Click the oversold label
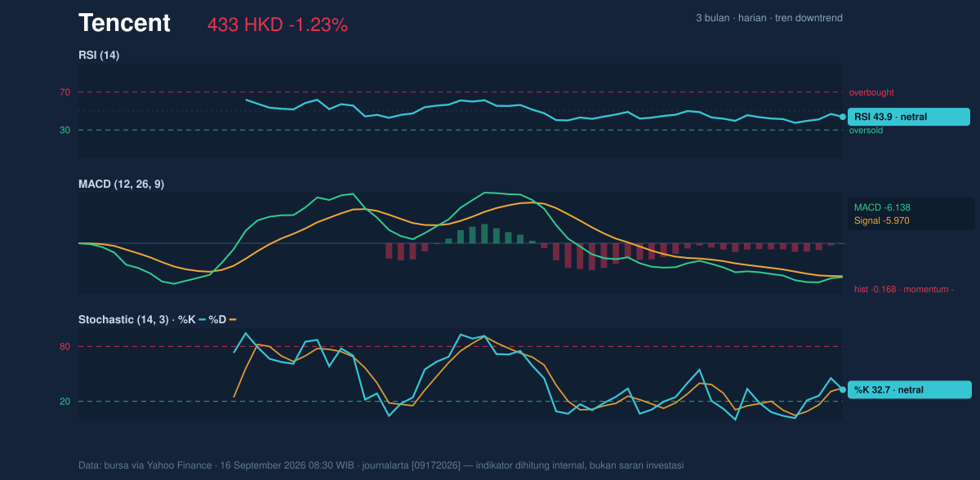 [866, 131]
